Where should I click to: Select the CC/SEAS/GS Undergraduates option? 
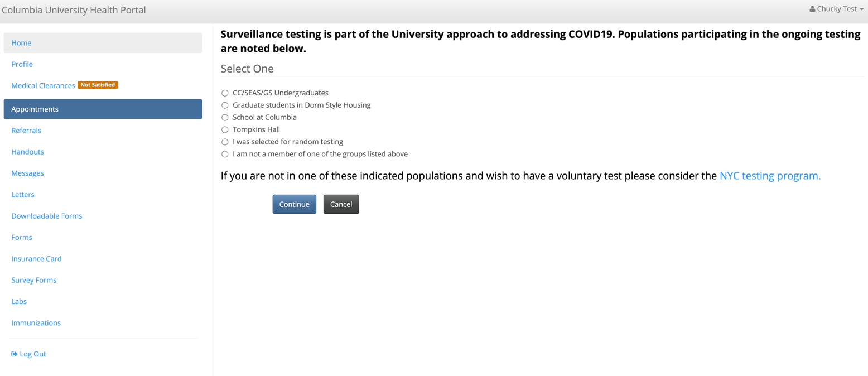point(225,93)
